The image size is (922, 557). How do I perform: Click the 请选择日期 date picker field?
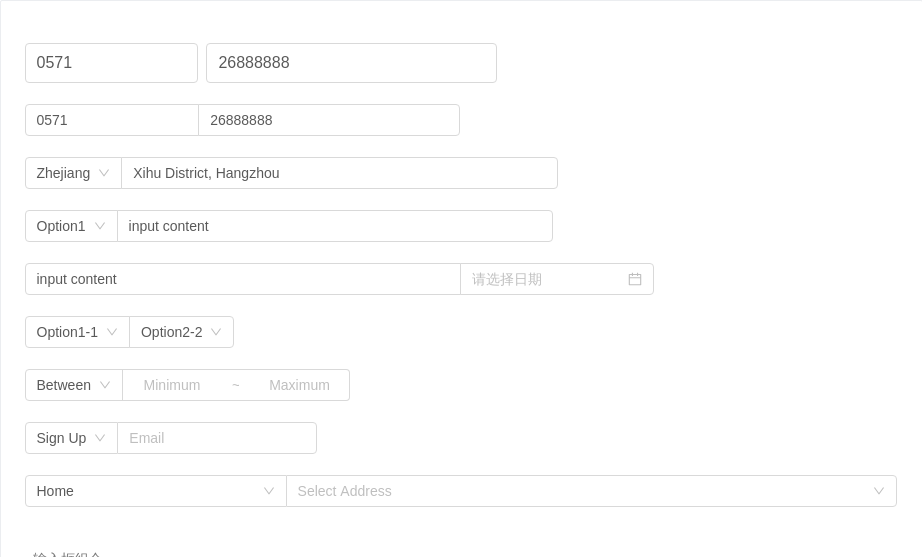[557, 279]
